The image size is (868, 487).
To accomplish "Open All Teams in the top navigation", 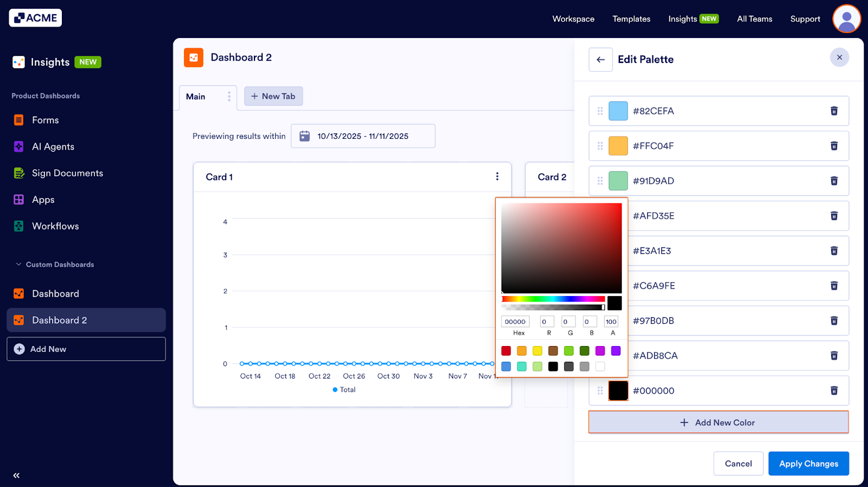I will tap(755, 19).
